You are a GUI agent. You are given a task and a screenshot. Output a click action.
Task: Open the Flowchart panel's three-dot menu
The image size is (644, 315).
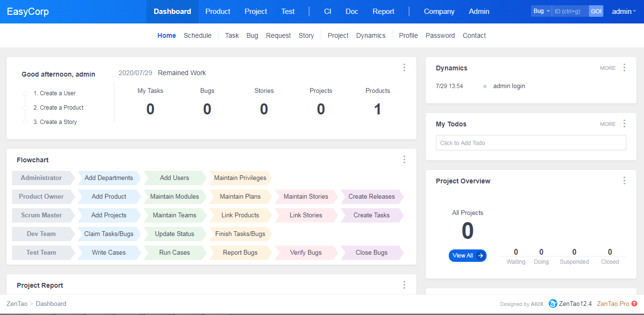[x=404, y=159]
